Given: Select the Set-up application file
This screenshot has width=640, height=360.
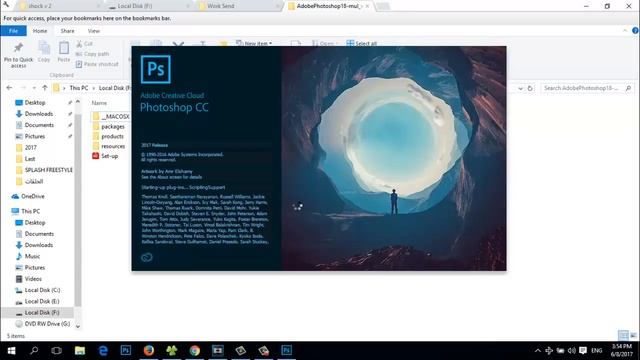Looking at the screenshot, I should click(x=105, y=156).
